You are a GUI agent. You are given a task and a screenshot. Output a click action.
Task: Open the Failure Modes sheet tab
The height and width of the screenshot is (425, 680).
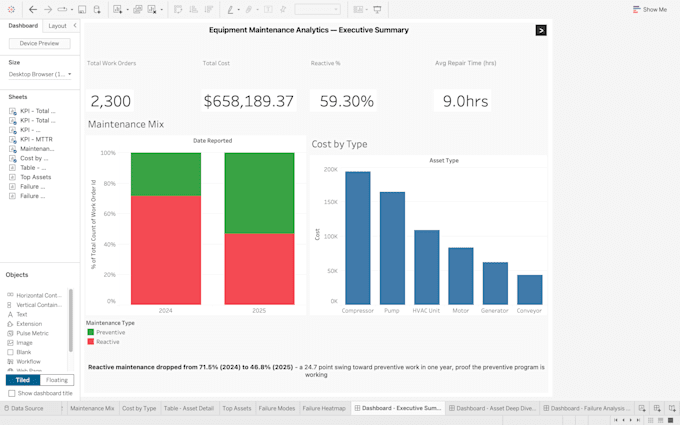(277, 408)
